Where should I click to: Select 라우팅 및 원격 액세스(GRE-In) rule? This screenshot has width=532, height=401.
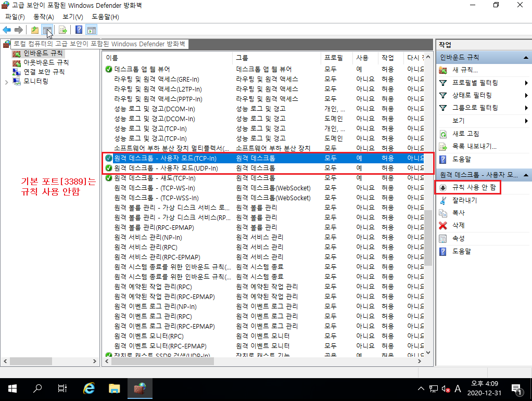[x=263, y=80]
